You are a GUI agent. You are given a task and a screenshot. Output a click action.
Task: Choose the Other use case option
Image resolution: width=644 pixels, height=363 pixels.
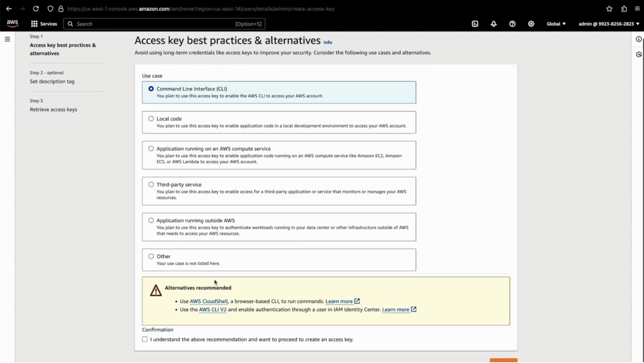pos(151,256)
